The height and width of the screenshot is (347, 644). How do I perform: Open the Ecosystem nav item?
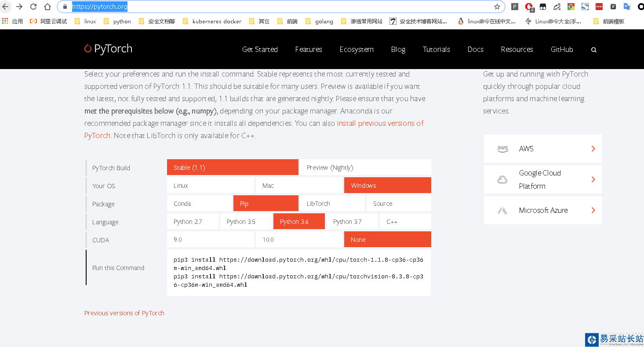(357, 49)
